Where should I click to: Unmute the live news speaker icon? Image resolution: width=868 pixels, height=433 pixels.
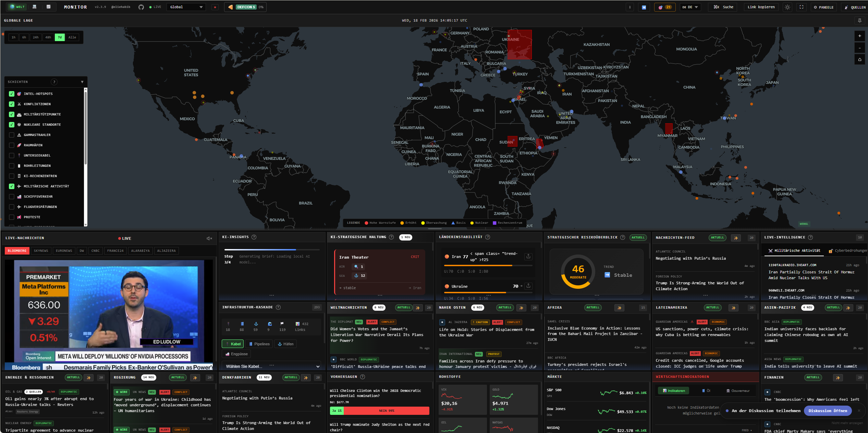(209, 238)
